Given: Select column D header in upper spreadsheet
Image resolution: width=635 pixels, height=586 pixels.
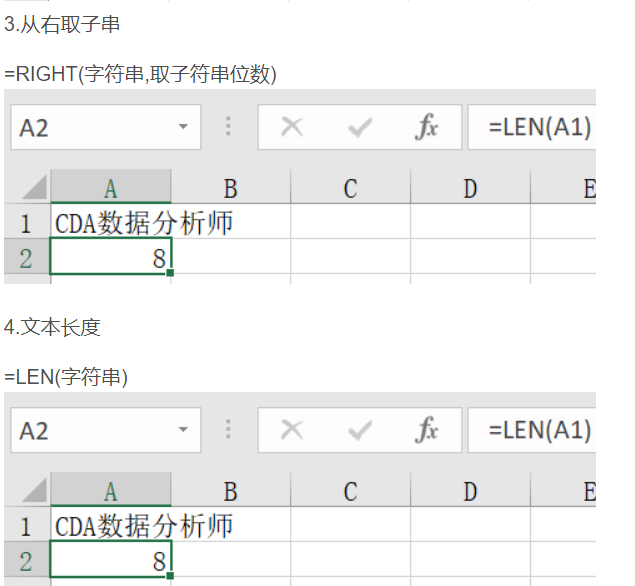Looking at the screenshot, I should 470,188.
